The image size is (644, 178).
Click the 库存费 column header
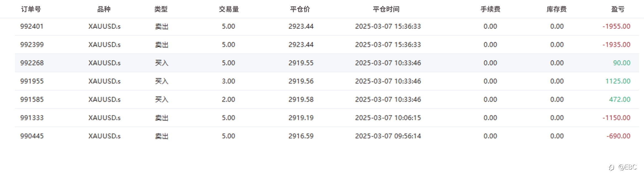557,9
